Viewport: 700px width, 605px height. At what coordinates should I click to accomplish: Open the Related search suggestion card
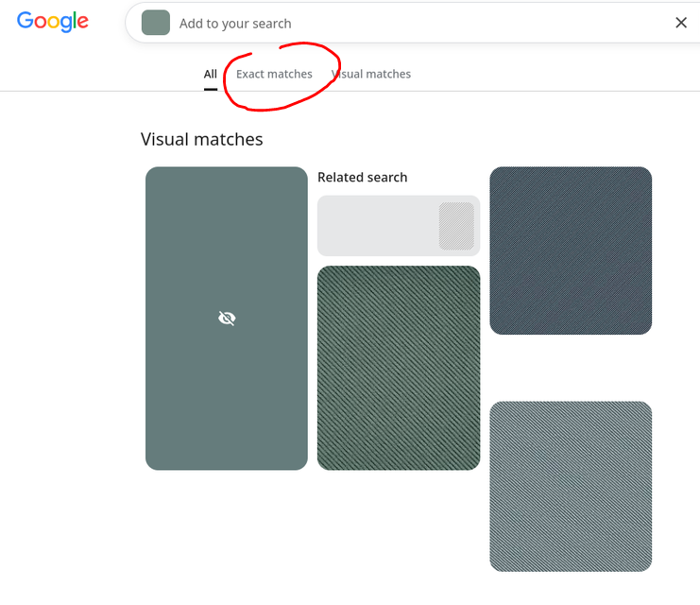[399, 226]
